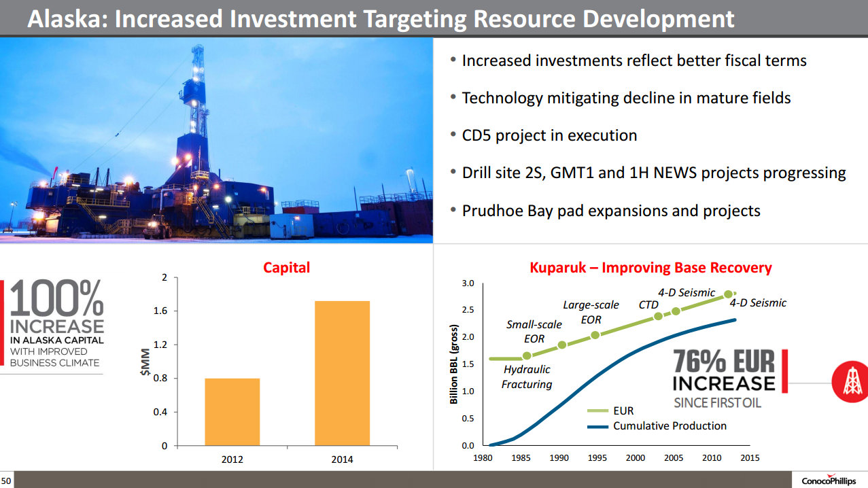Click the Large-scale EOR annotation
The height and width of the screenshot is (488, 868).
coord(590,312)
